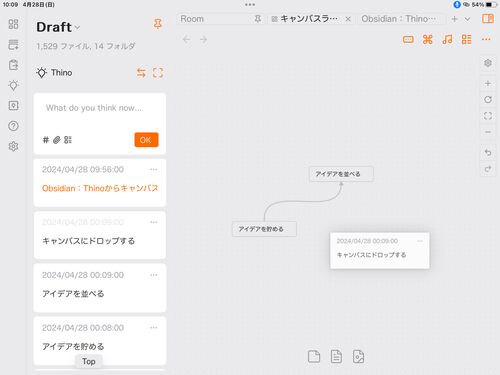The image size is (500, 375).
Task: Navigate back with the left arrow
Action: (x=186, y=40)
